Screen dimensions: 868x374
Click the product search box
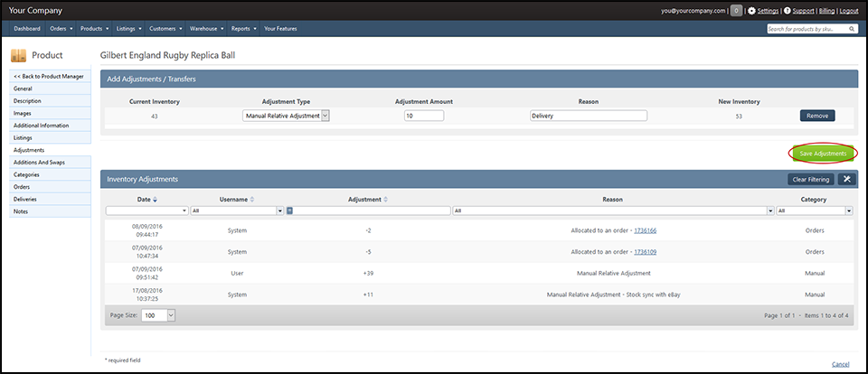813,29
